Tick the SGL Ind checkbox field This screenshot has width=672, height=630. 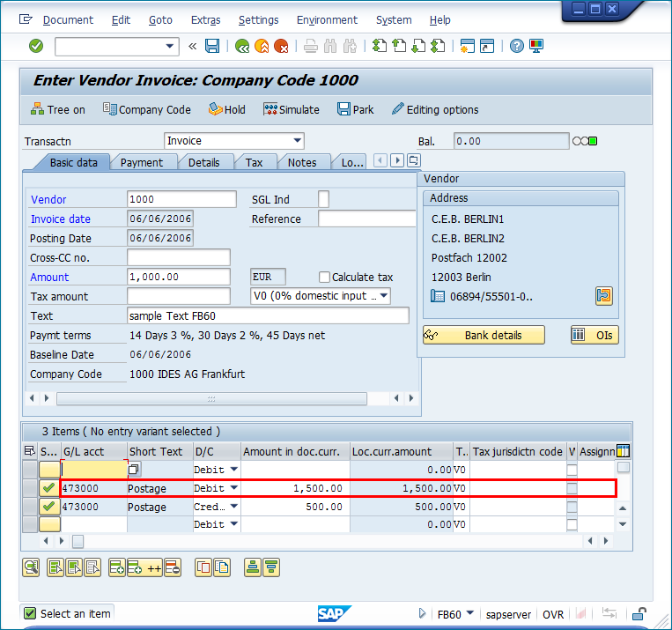[323, 199]
